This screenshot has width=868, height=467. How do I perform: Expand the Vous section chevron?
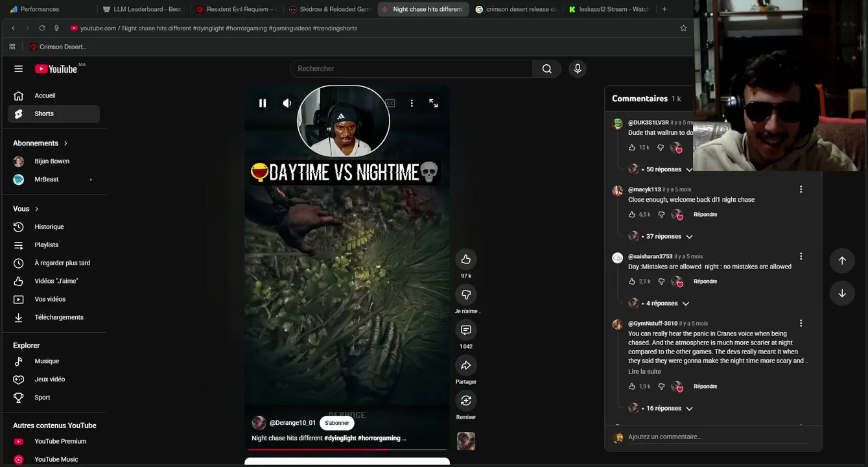click(36, 209)
